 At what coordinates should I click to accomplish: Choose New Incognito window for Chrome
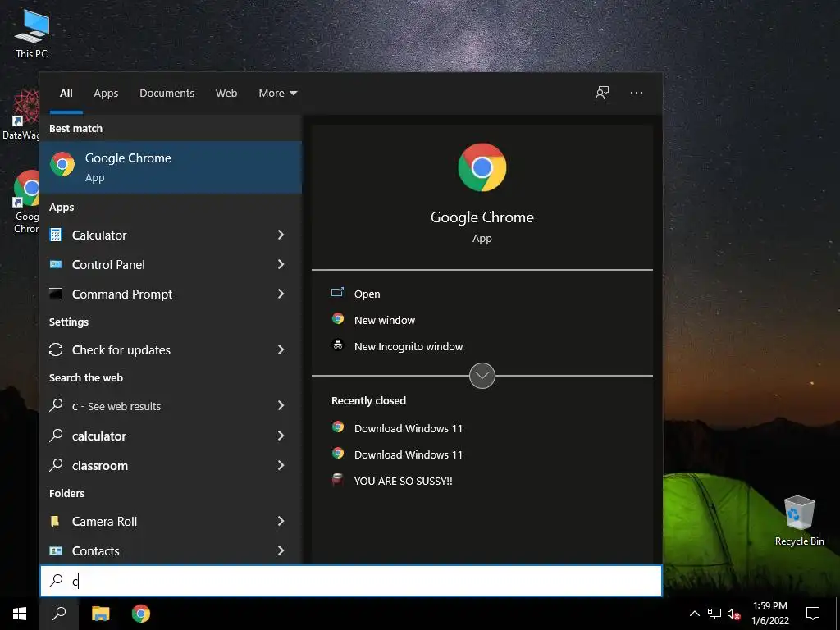409,346
